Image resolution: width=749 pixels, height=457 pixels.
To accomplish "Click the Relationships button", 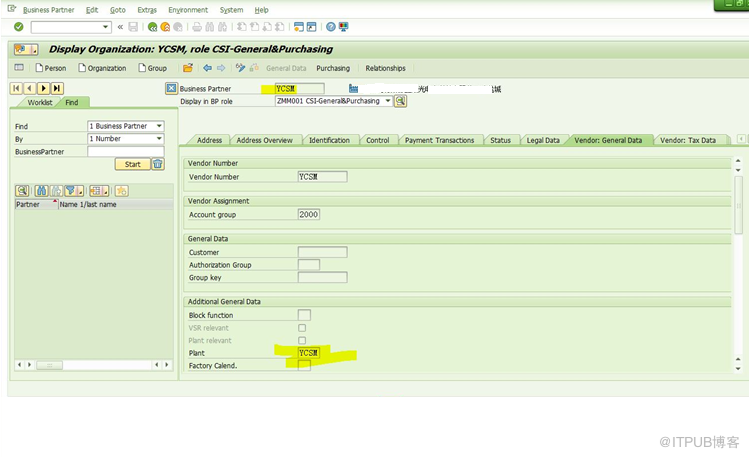I will [x=385, y=68].
